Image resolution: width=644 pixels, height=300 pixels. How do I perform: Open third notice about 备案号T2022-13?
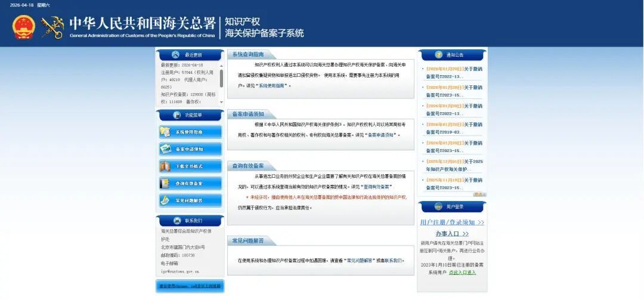454,110
